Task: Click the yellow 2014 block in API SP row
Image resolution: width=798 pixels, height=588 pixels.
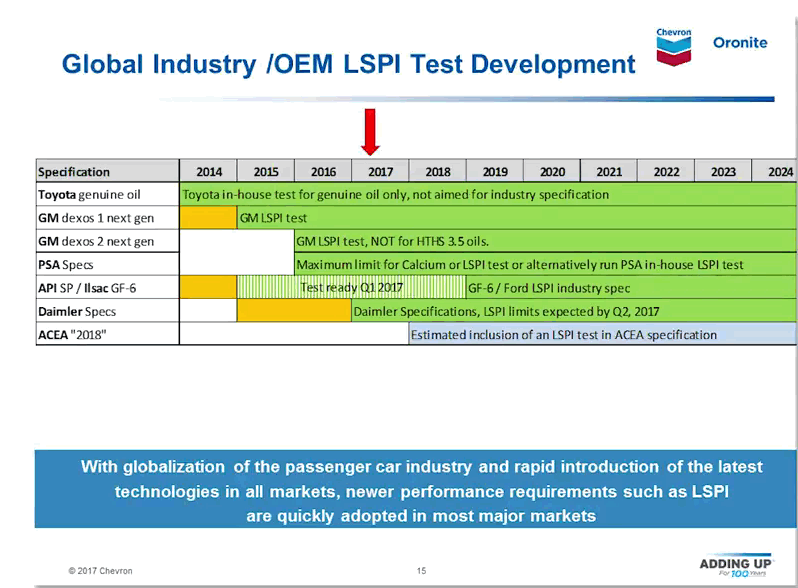Action: click(x=208, y=288)
